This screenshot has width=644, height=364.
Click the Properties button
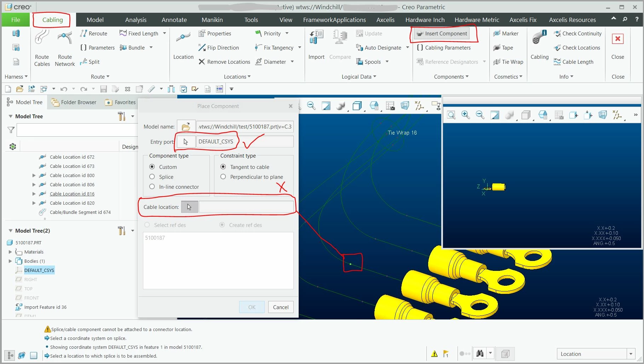click(215, 33)
